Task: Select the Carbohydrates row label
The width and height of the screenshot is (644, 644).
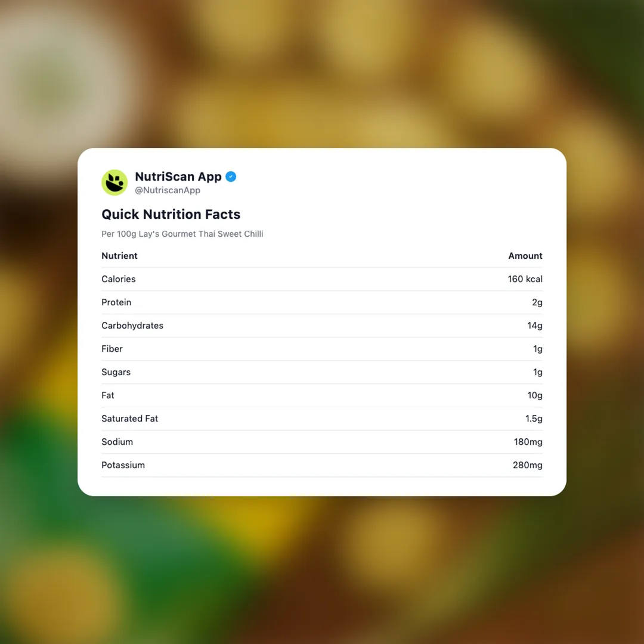Action: (x=132, y=326)
